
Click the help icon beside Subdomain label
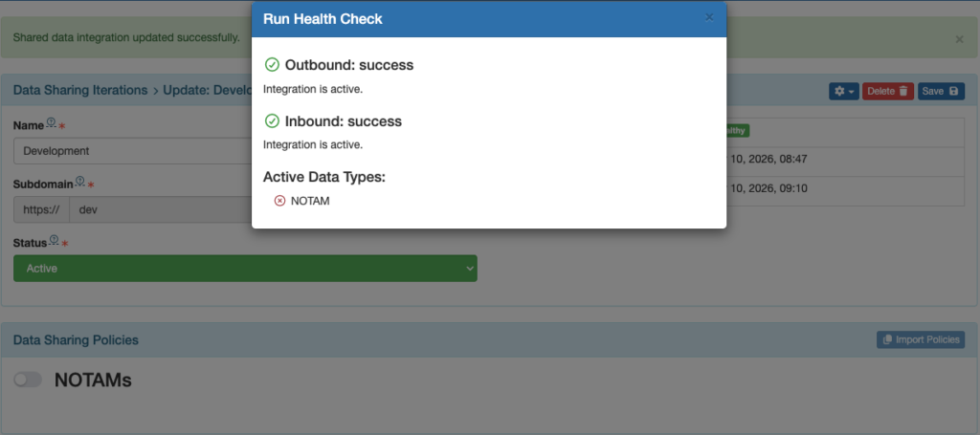tap(79, 182)
